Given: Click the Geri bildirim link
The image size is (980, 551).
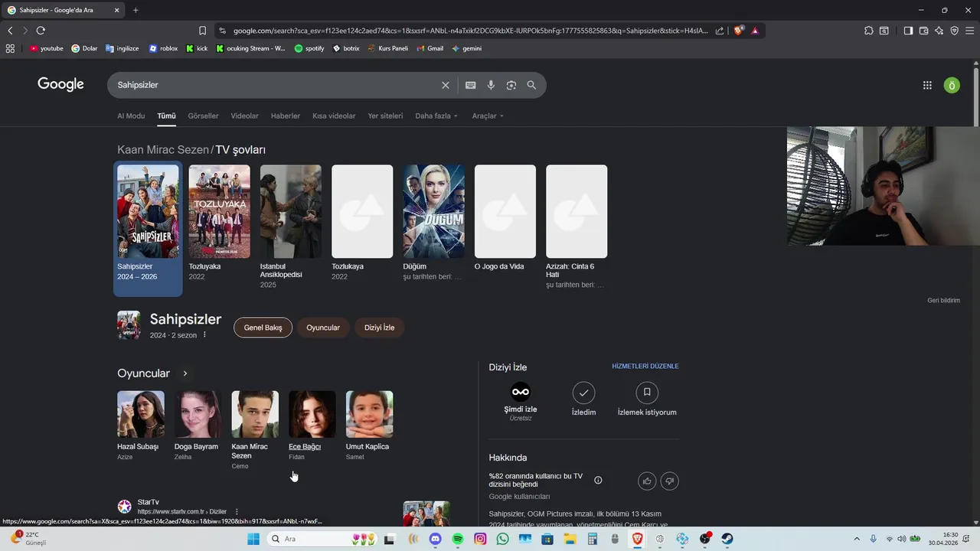Looking at the screenshot, I should tap(943, 301).
